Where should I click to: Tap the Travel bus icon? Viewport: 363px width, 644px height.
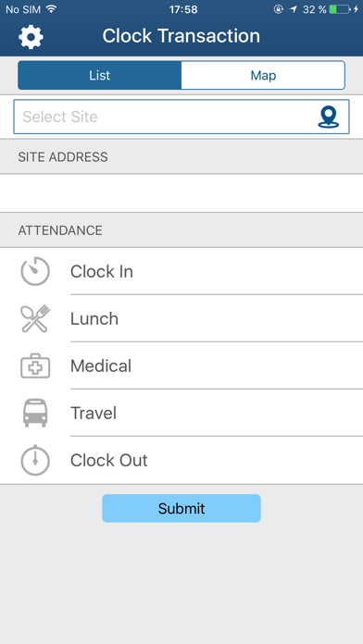(35, 413)
